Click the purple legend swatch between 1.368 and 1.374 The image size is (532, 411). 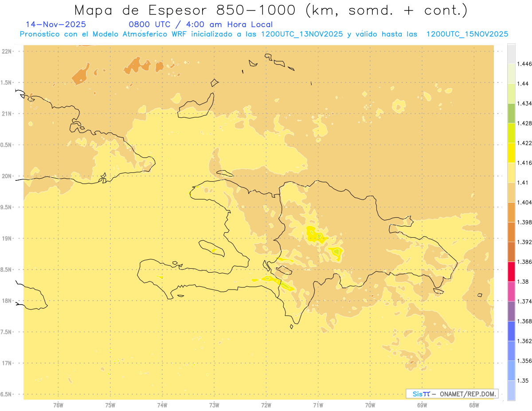tap(511, 311)
